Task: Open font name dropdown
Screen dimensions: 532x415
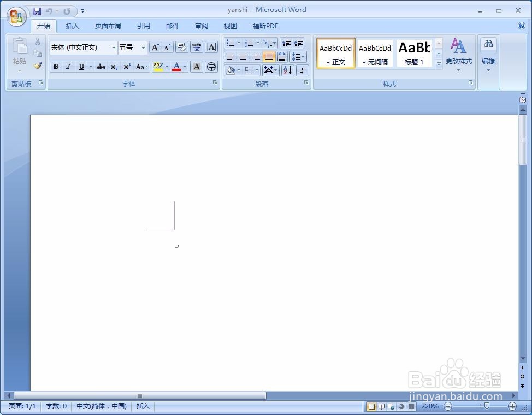Action: (114, 48)
